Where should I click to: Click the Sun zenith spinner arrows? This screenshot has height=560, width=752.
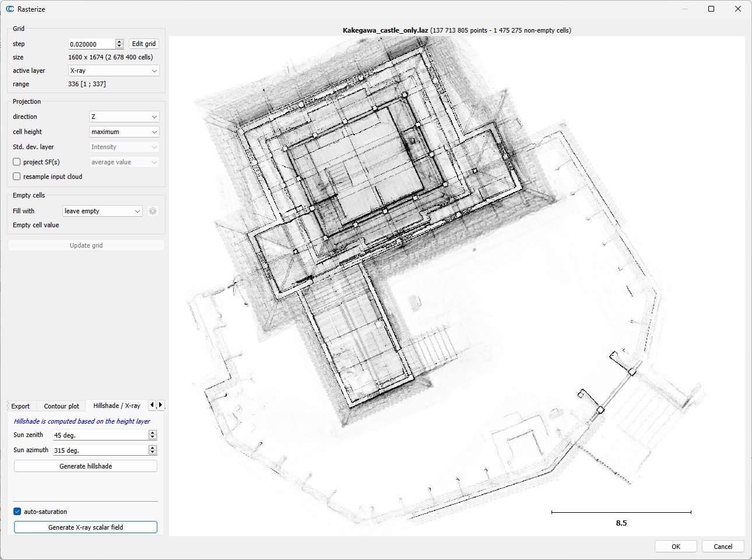pos(153,435)
